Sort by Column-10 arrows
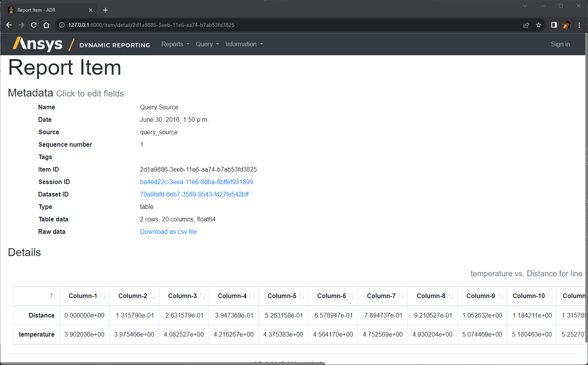The image size is (588, 365). pos(550,296)
